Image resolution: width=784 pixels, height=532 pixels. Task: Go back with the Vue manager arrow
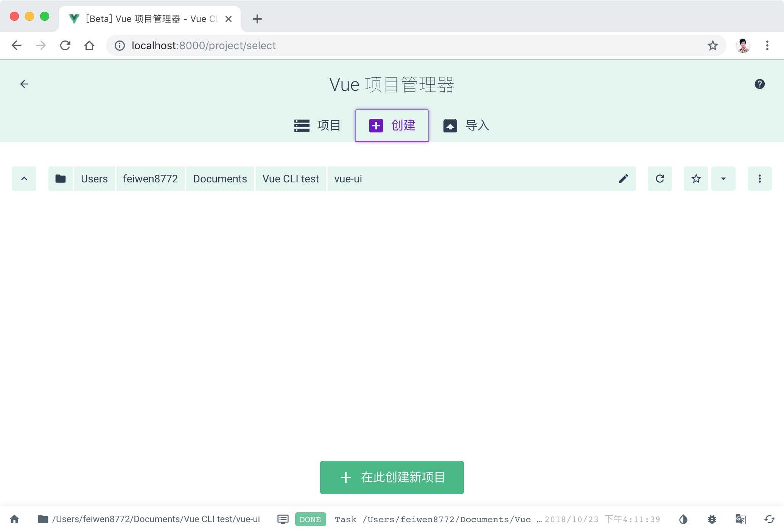tap(24, 84)
